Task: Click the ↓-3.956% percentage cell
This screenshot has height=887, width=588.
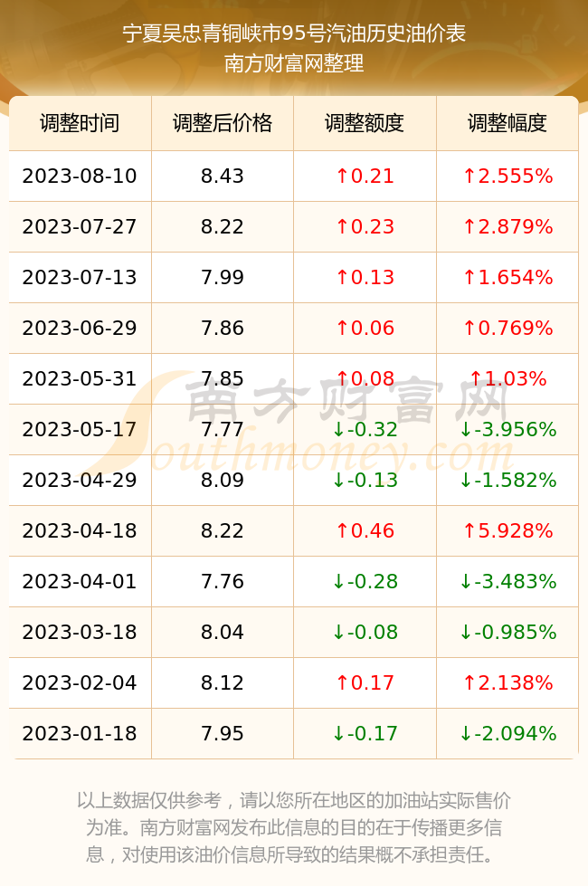Action: (x=507, y=429)
